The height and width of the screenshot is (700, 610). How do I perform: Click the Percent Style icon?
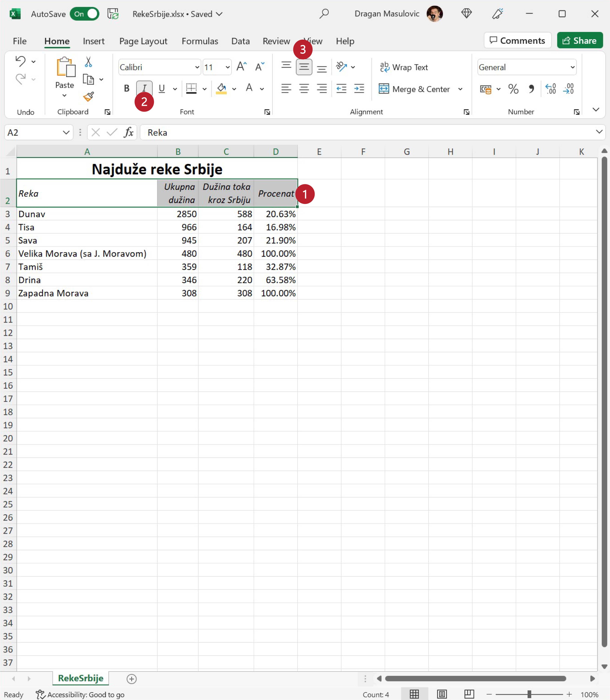coord(513,89)
